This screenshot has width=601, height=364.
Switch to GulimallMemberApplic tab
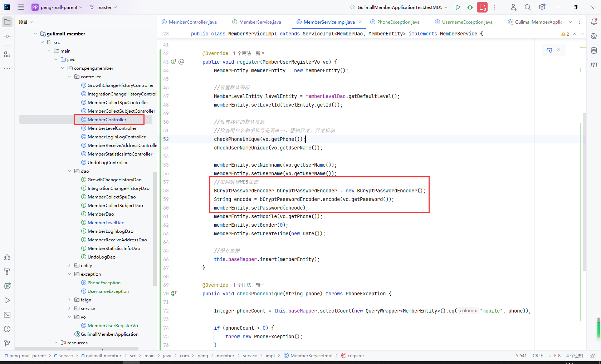click(535, 22)
